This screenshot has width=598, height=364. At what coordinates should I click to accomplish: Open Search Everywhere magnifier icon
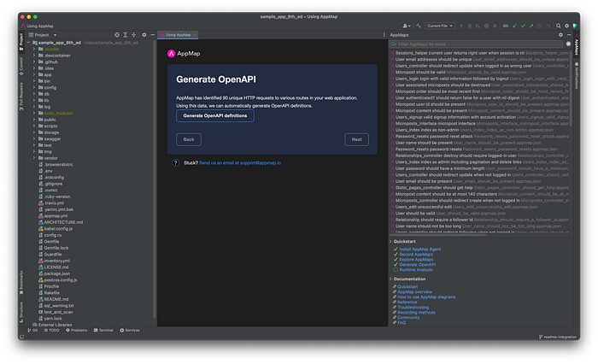(x=559, y=26)
